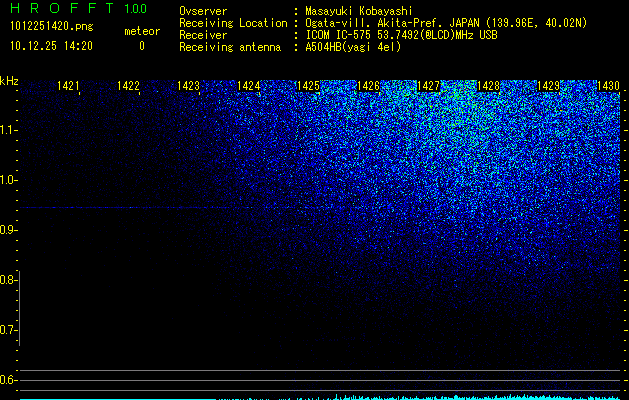Viewport: 629px width, 400px height.
Task: Click time marker 1423
Action: tap(189, 86)
